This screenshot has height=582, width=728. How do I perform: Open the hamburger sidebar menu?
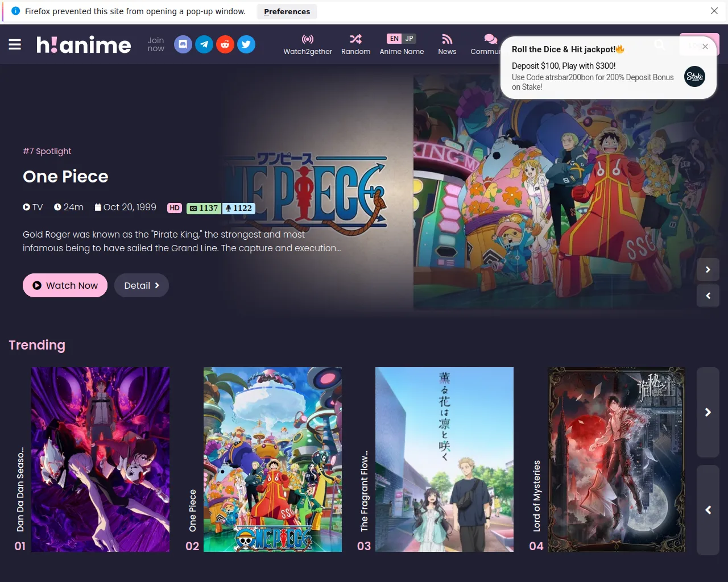coord(15,44)
